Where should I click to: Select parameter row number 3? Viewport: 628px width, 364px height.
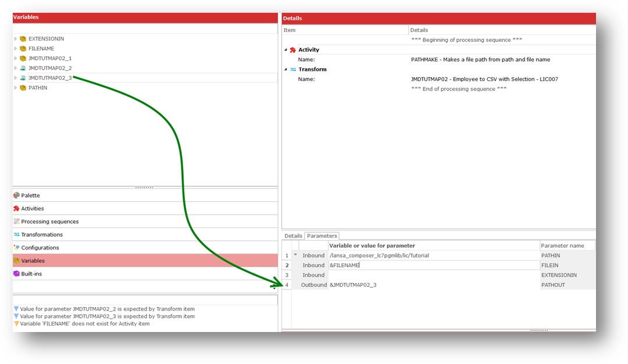287,275
